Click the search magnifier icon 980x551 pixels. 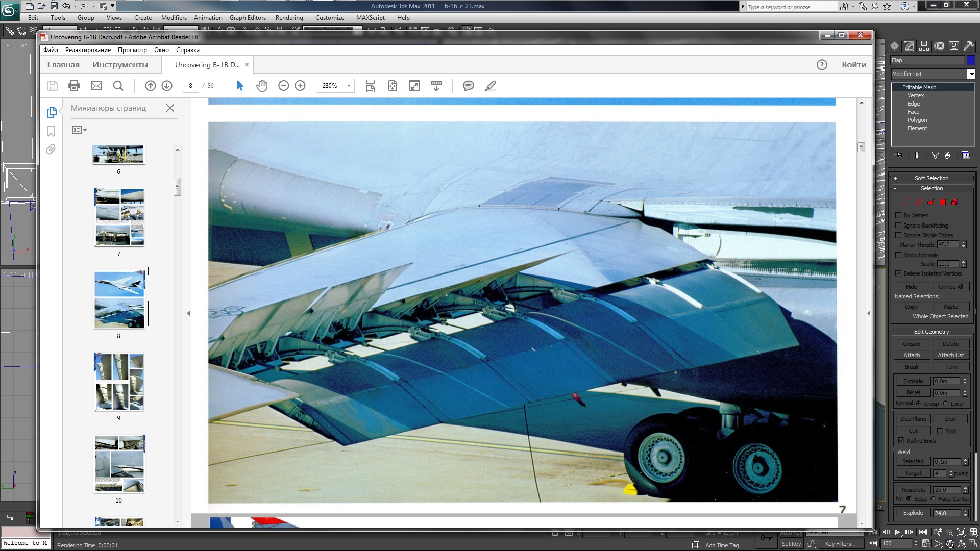point(118,86)
